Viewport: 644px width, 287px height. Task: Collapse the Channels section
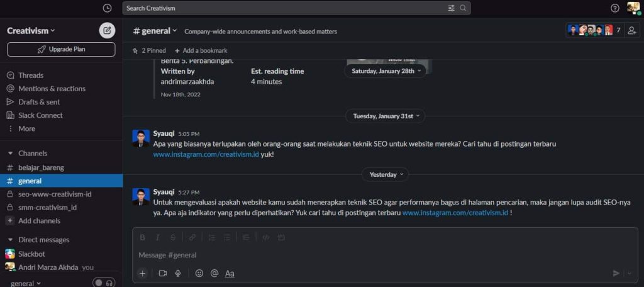(11, 154)
